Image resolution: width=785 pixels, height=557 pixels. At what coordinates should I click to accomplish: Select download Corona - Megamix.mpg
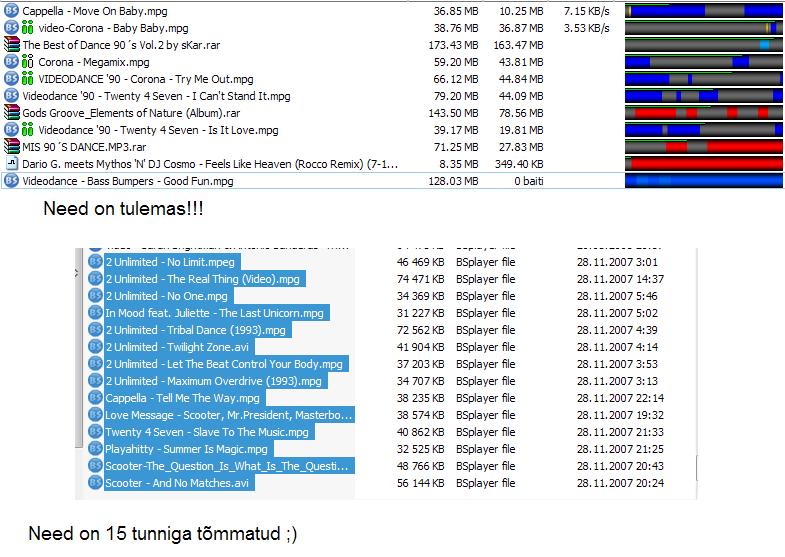(x=94, y=62)
